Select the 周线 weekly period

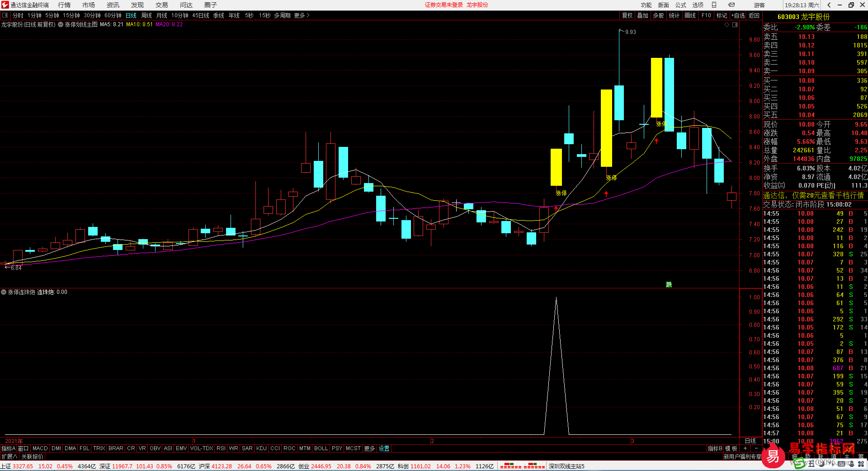(146, 15)
